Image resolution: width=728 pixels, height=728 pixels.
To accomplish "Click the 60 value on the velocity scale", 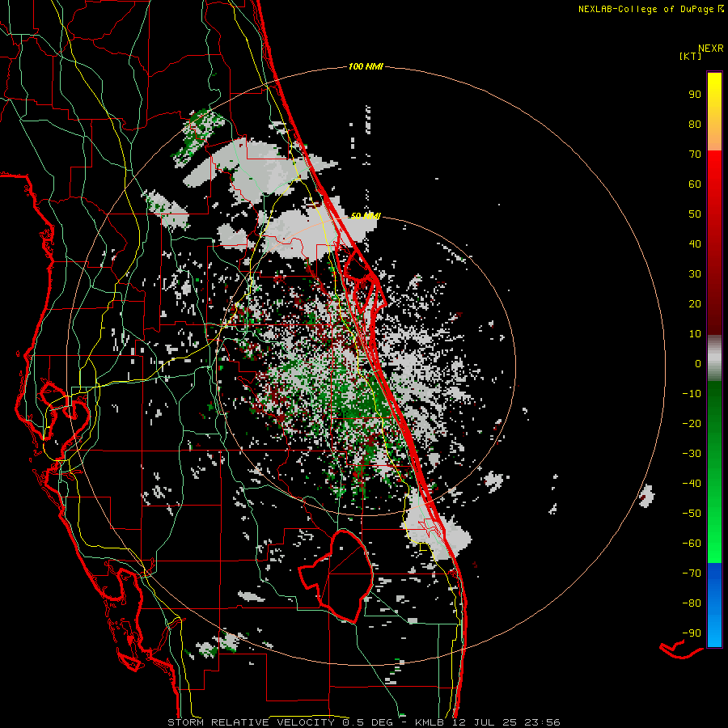I will pos(695,184).
